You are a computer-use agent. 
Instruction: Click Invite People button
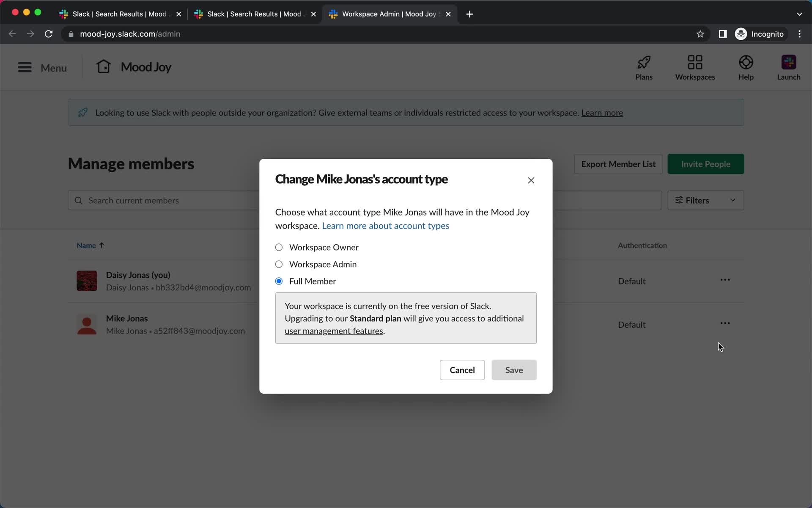(705, 164)
